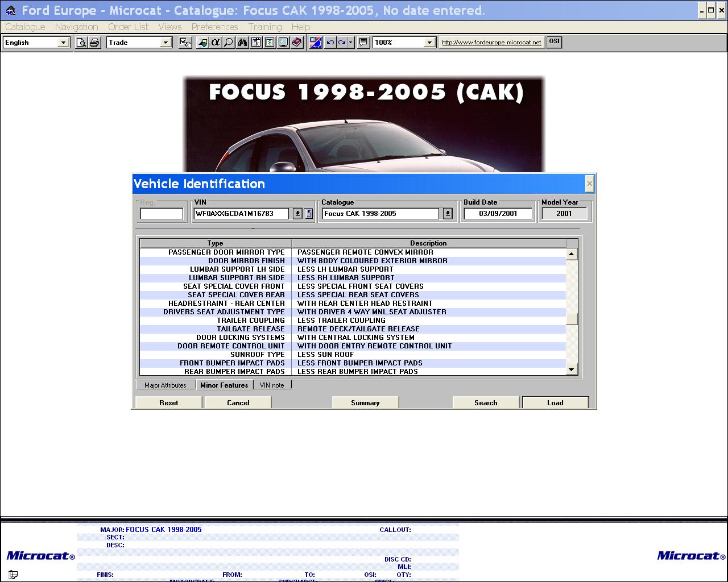Click the Reset button
Image resolution: width=728 pixels, height=582 pixels.
pos(168,402)
